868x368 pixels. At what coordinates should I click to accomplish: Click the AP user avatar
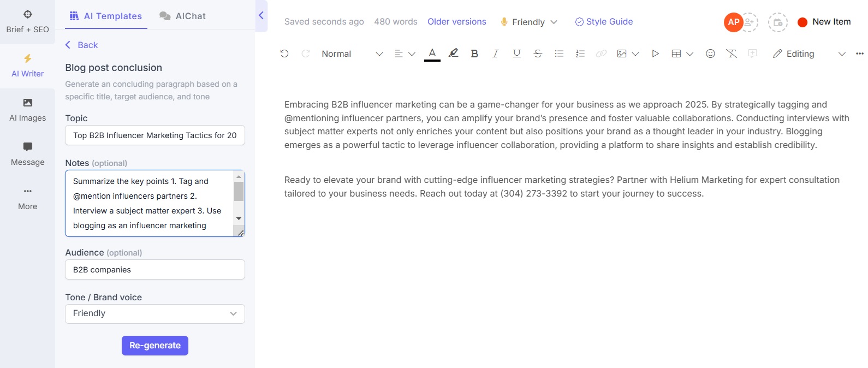[733, 22]
